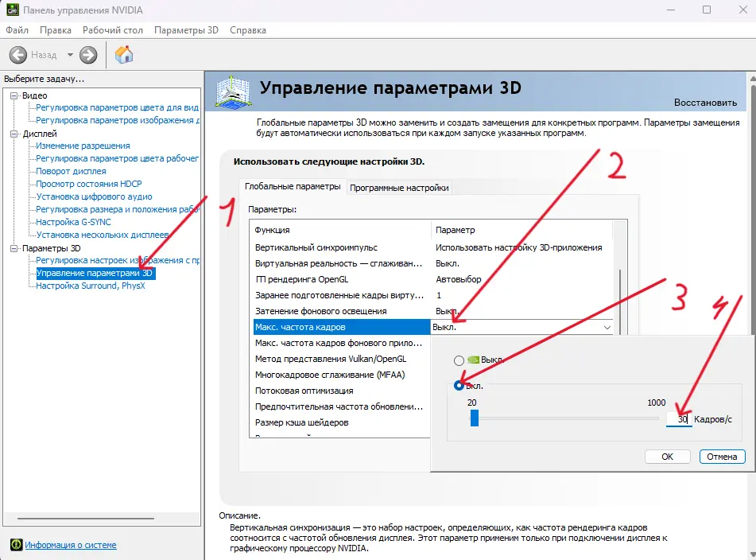Open Настройка Surround, PhysX

click(90, 286)
